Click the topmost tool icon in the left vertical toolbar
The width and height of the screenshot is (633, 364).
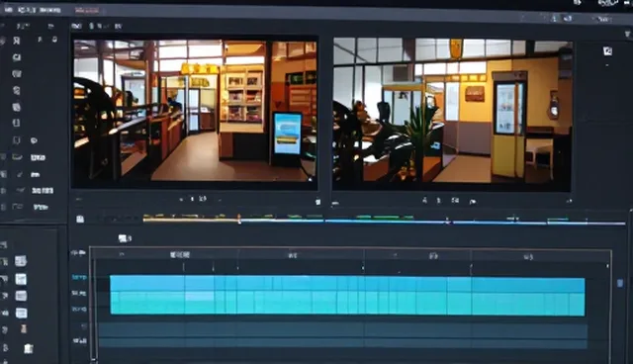coord(17,41)
